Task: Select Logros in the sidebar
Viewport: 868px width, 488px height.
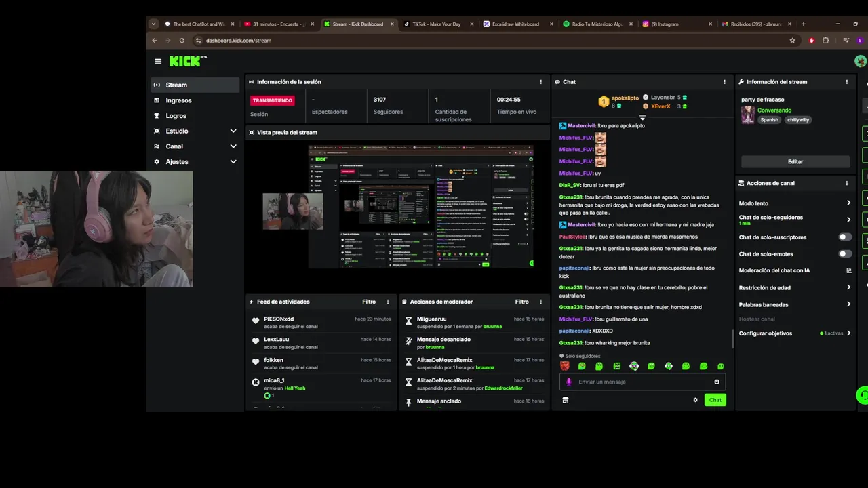Action: (x=195, y=116)
